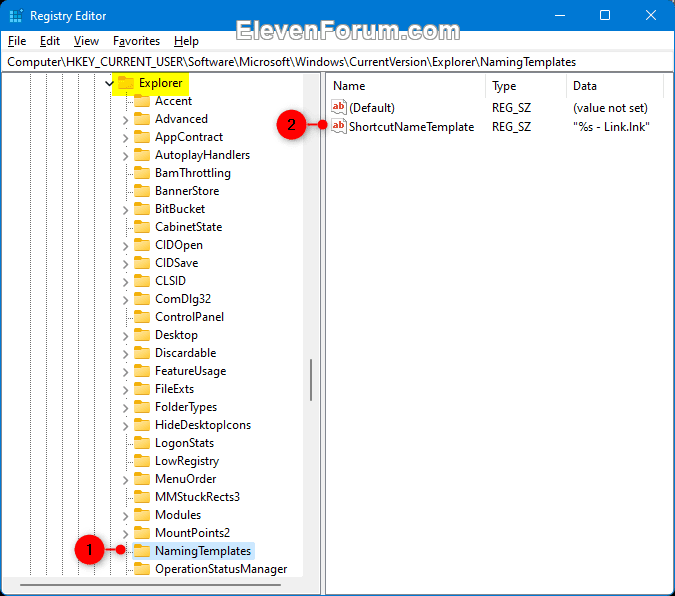This screenshot has height=596, width=675.
Task: Select the CLSID key label
Action: click(x=170, y=281)
